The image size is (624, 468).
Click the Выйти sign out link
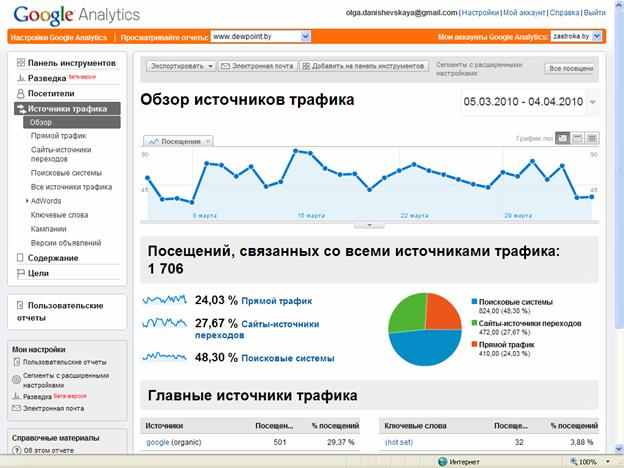click(595, 13)
